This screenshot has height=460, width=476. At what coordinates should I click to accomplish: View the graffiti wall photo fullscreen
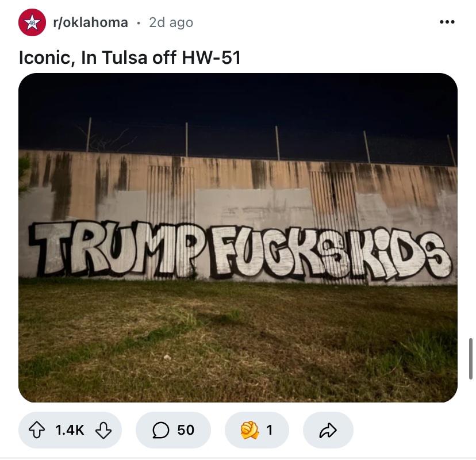pyautogui.click(x=238, y=237)
